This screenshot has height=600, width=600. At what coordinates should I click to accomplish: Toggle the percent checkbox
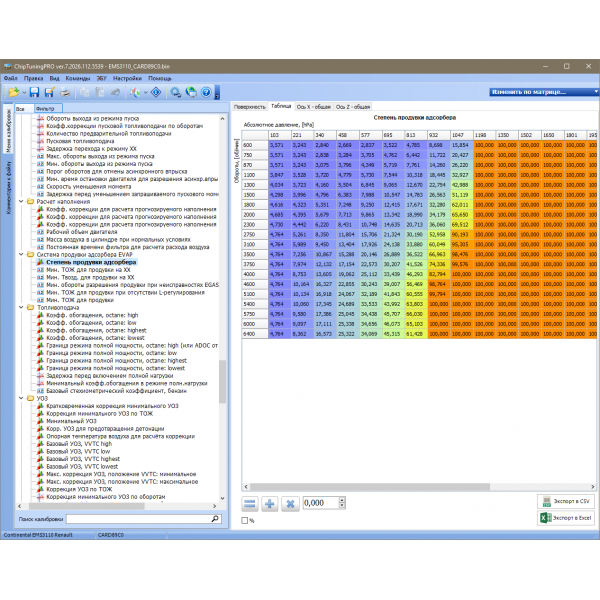coord(244,520)
